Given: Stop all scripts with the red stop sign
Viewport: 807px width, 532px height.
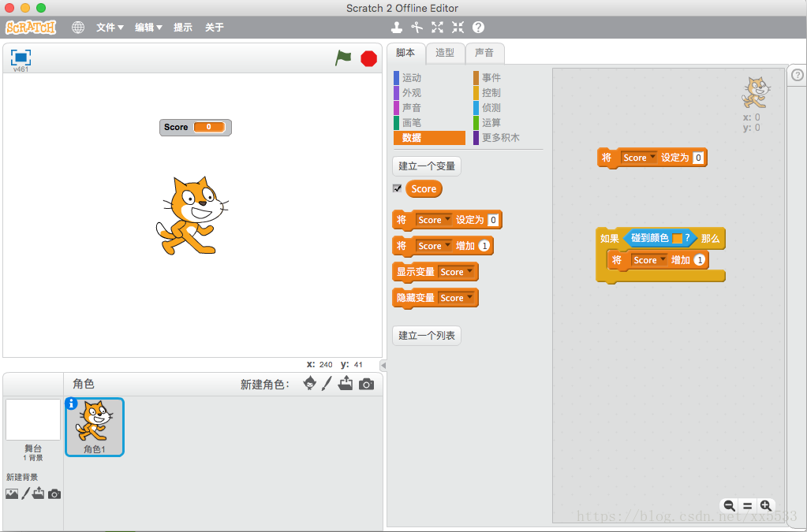Looking at the screenshot, I should click(368, 58).
